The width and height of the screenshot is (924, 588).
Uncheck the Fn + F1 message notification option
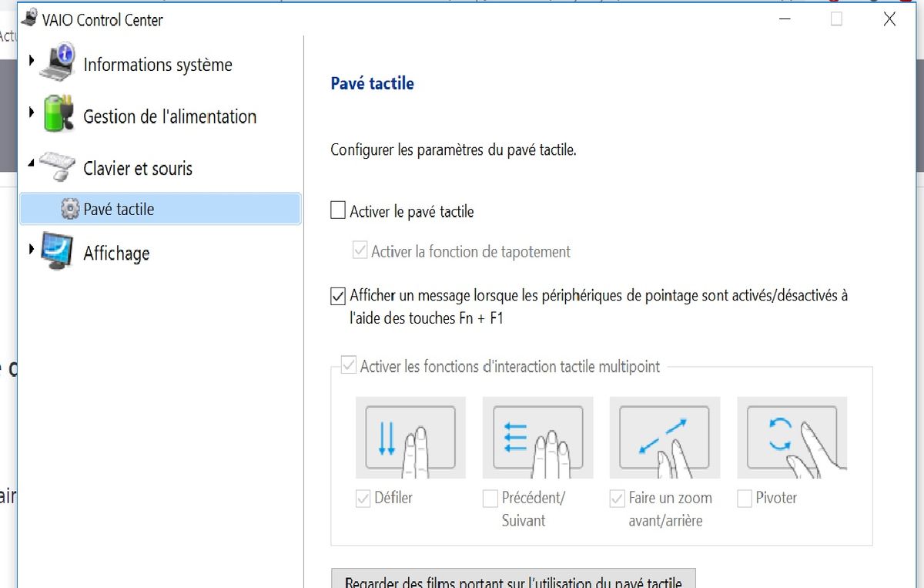[x=337, y=295]
